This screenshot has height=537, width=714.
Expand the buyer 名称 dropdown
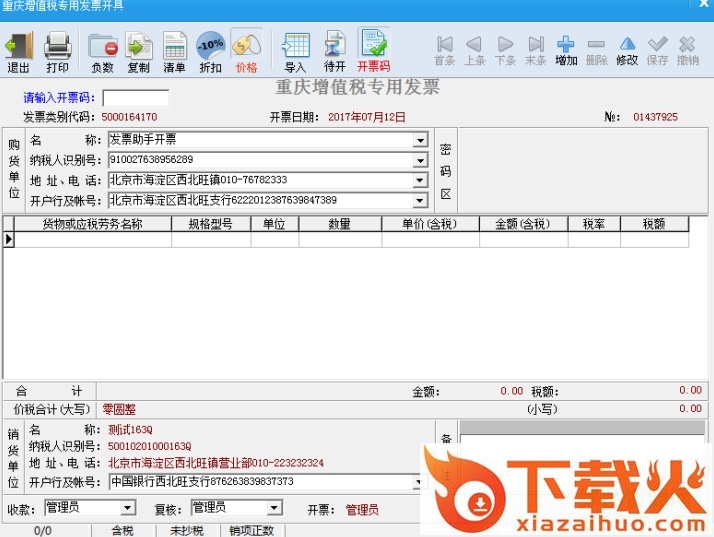pyautogui.click(x=420, y=141)
